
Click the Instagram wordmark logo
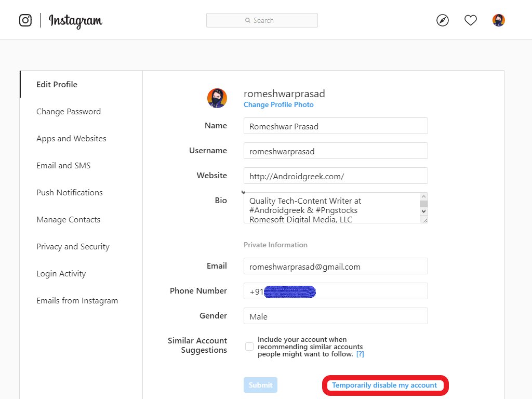(x=75, y=21)
